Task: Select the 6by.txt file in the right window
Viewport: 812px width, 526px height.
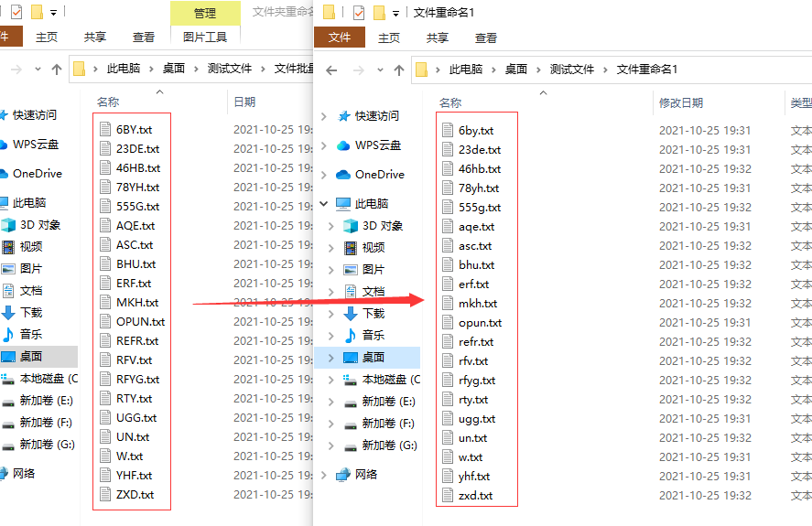Action: pos(475,131)
